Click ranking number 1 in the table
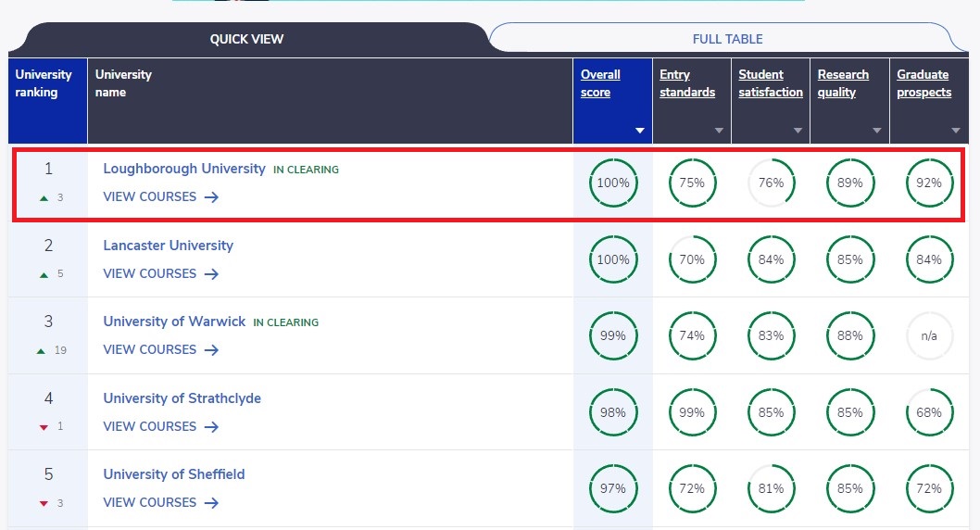 tap(48, 169)
